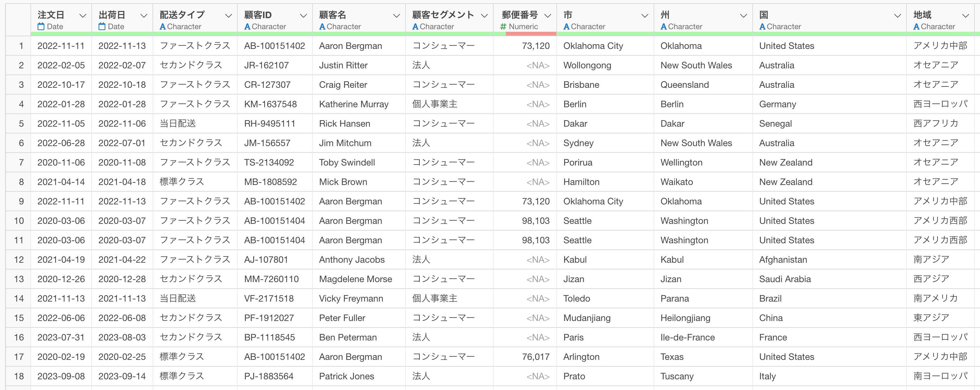Select the Oklahoma City cell in row 1
Image resolution: width=980 pixels, height=390 pixels.
coord(593,46)
